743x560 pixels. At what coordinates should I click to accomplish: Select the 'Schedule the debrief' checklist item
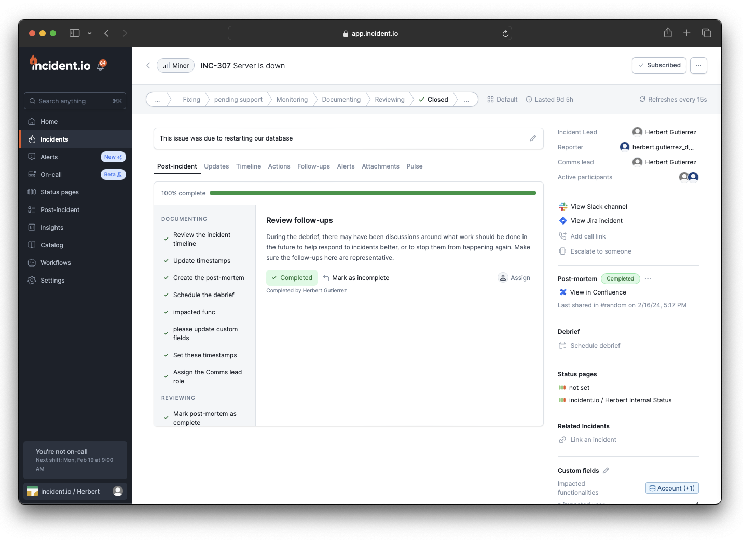point(203,295)
